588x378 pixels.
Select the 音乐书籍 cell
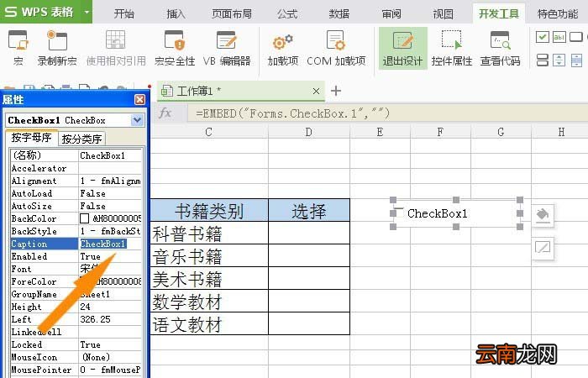pyautogui.click(x=209, y=255)
